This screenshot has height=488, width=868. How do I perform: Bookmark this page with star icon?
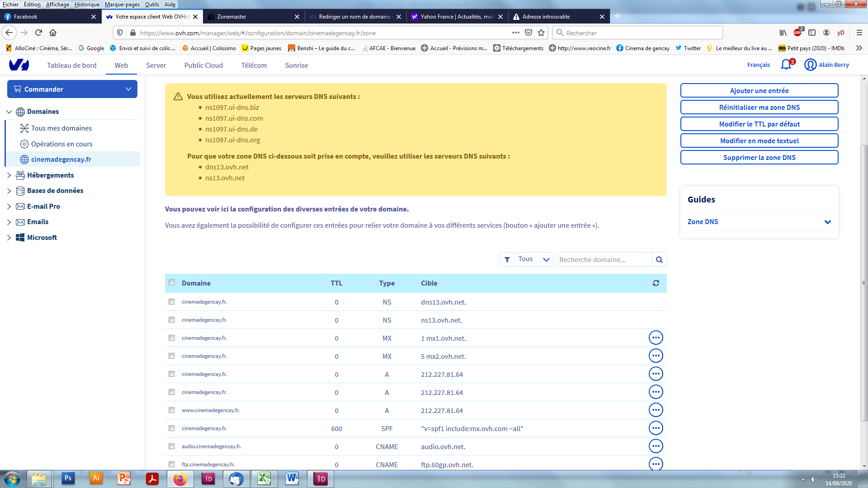pos(541,33)
